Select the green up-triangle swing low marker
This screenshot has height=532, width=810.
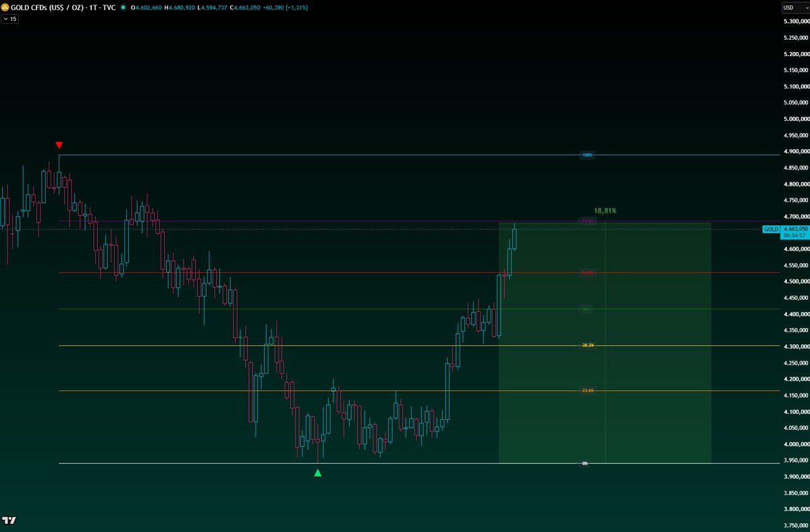(x=318, y=473)
